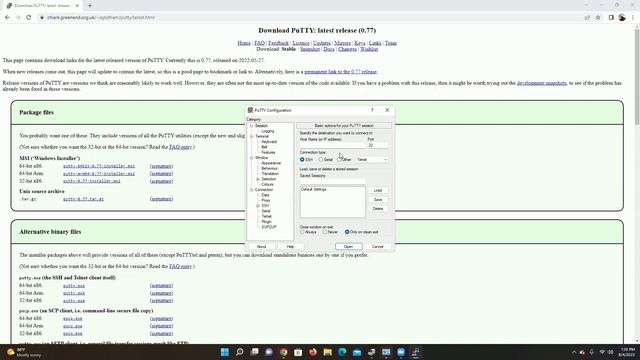This screenshot has width=640, height=360.
Task: Select Appearance in category tree
Action: click(271, 163)
